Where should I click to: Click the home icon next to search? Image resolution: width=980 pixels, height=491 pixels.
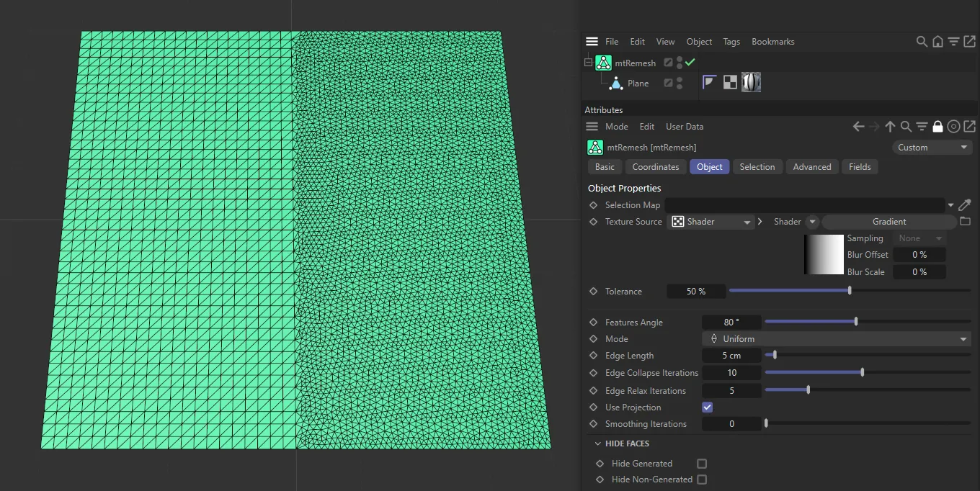coord(937,41)
